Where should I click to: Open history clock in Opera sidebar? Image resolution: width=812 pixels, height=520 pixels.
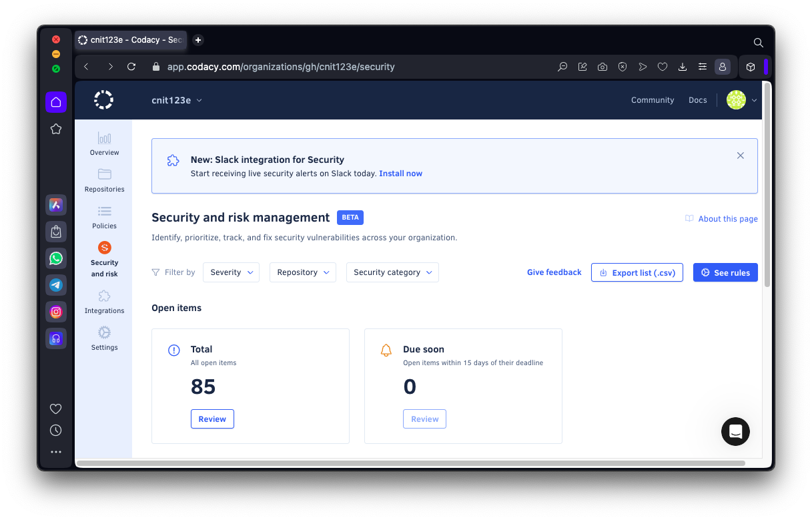tap(56, 431)
